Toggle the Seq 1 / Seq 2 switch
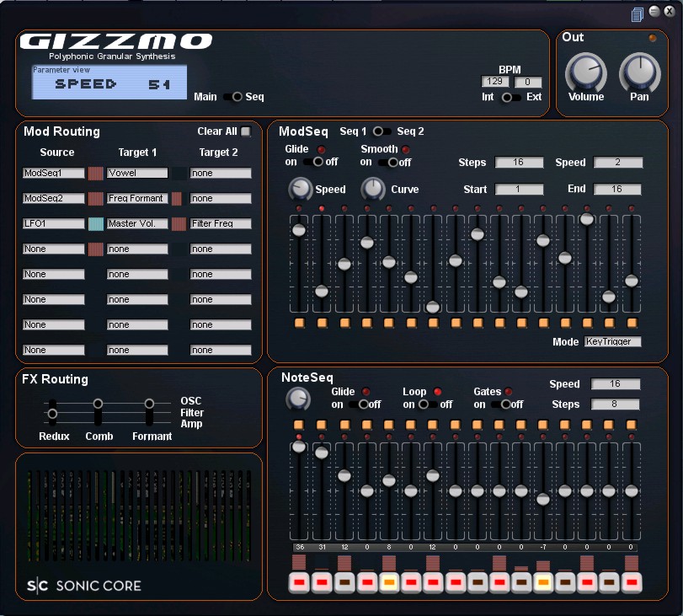Screen dimensions: 683x616 382,131
